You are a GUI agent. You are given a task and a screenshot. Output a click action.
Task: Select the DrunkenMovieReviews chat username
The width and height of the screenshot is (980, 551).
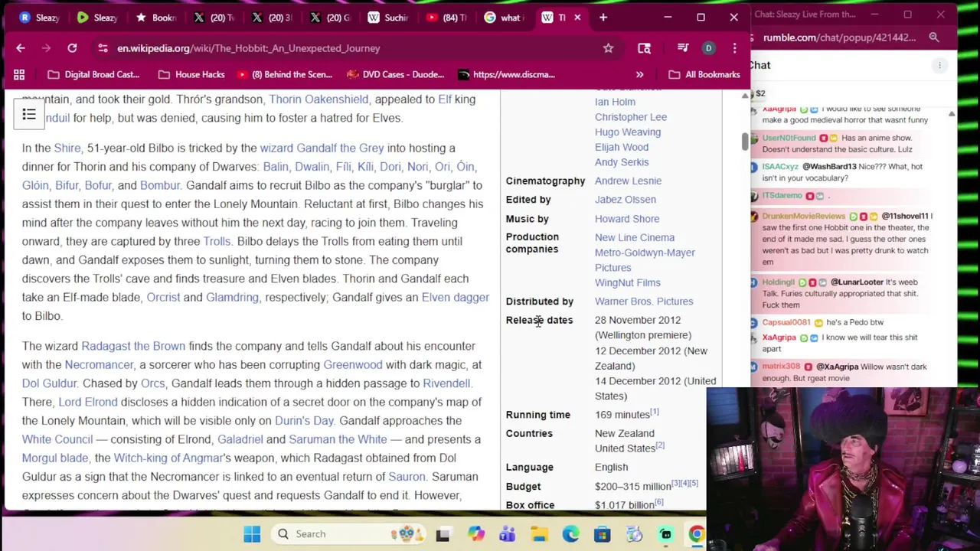pyautogui.click(x=803, y=217)
